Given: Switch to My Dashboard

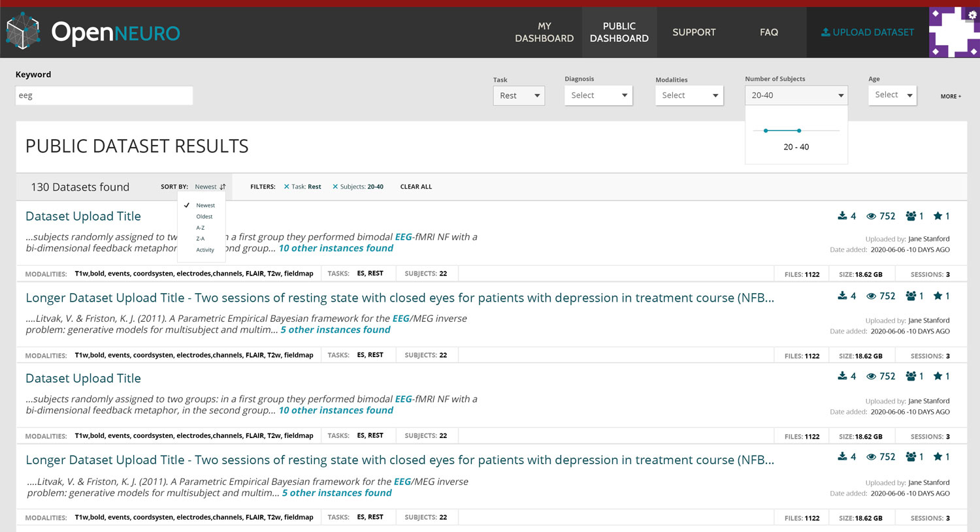Looking at the screenshot, I should (x=544, y=32).
